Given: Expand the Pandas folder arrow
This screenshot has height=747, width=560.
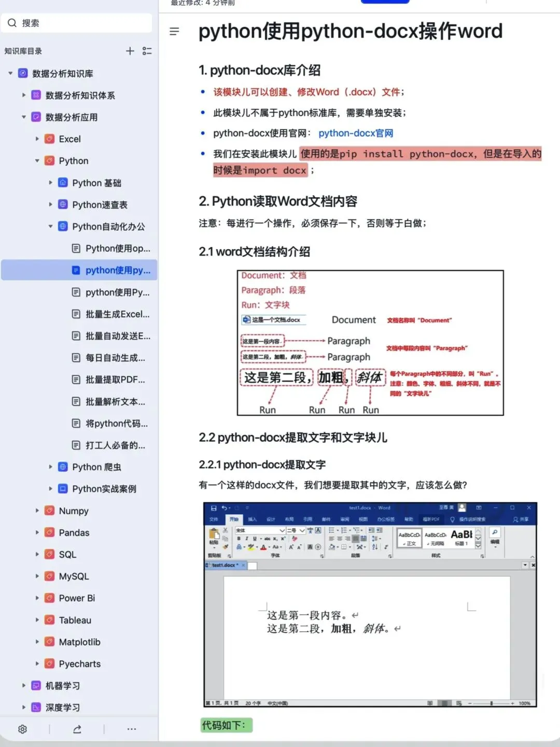Looking at the screenshot, I should (37, 532).
